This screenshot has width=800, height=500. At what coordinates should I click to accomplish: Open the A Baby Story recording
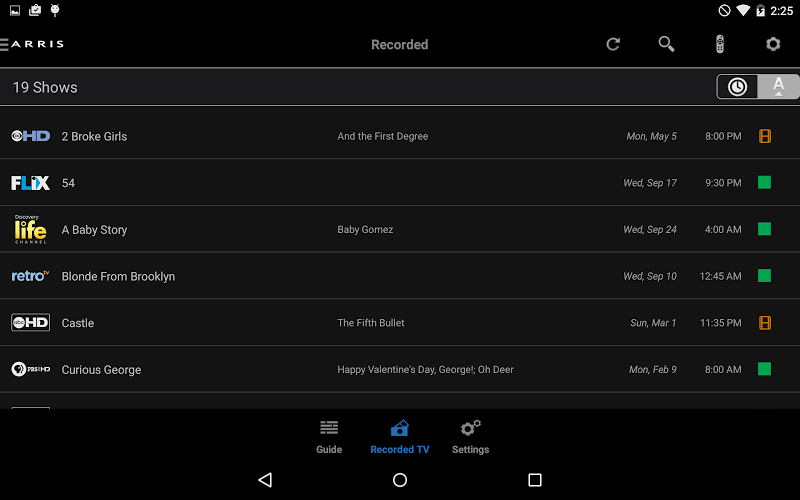click(x=400, y=229)
